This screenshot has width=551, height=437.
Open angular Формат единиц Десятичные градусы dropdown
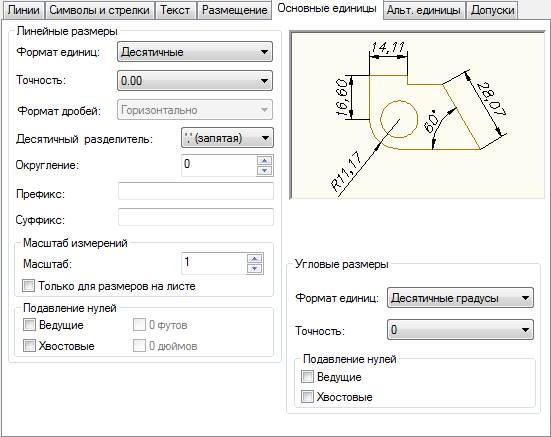pyautogui.click(x=460, y=298)
